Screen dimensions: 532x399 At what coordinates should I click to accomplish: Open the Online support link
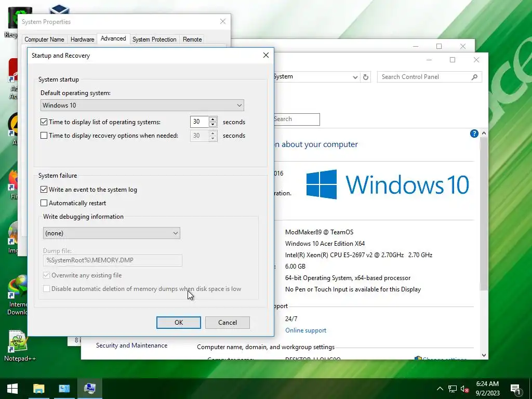click(x=305, y=330)
